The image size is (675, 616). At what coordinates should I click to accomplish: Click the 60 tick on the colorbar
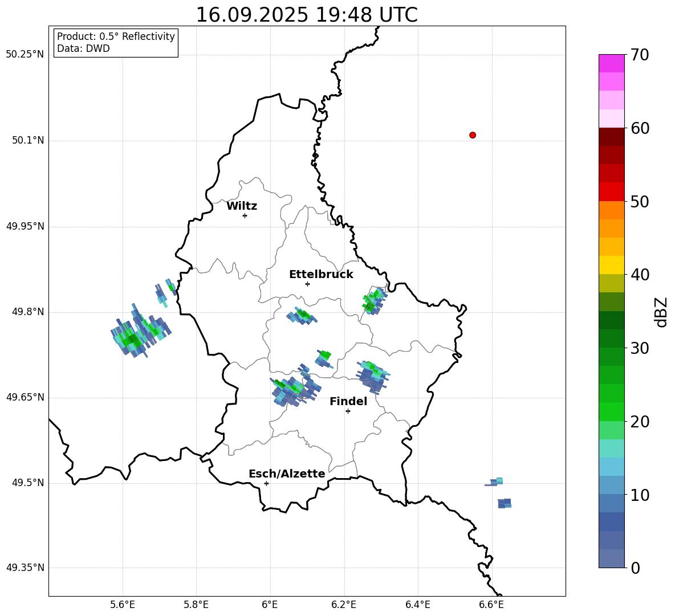(640, 128)
